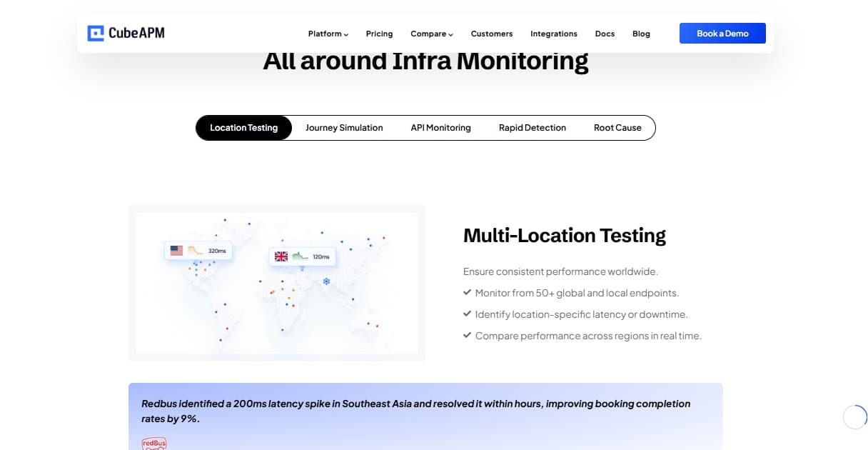The height and width of the screenshot is (450, 868).
Task: Click the redBus logo in the testimonial banner
Action: (x=154, y=444)
